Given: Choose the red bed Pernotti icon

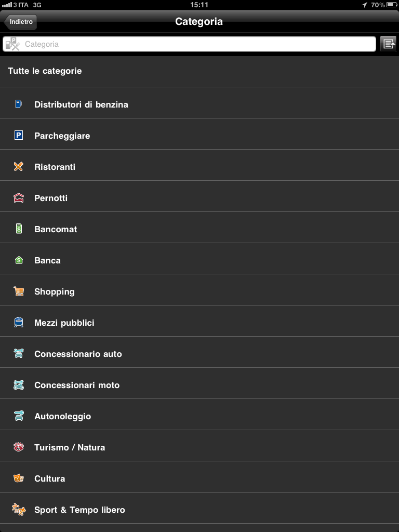Looking at the screenshot, I should point(19,198).
